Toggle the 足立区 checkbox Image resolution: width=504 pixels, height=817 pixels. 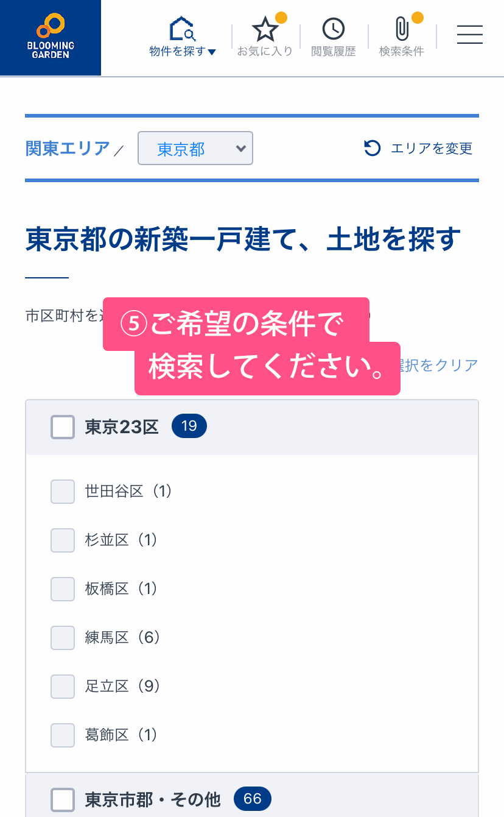63,686
